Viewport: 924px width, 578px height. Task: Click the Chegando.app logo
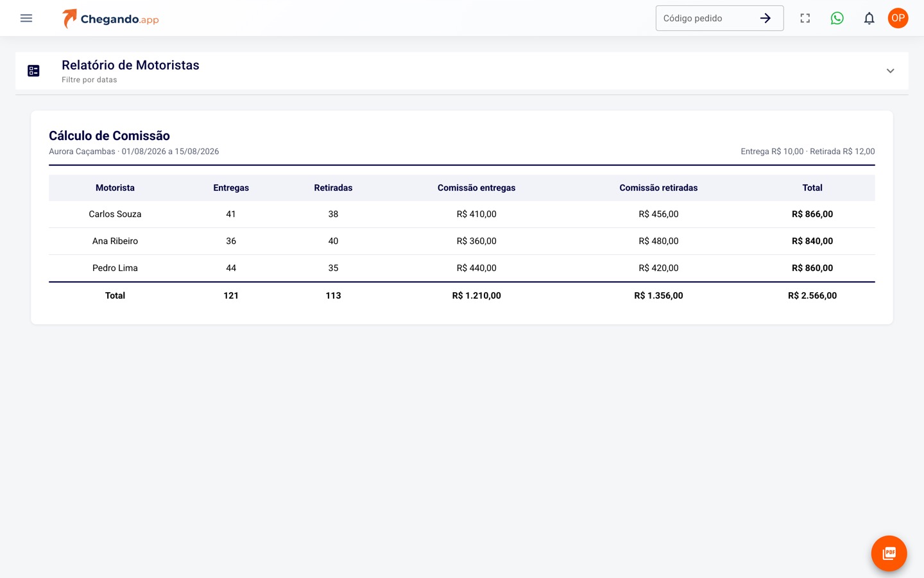click(x=110, y=19)
